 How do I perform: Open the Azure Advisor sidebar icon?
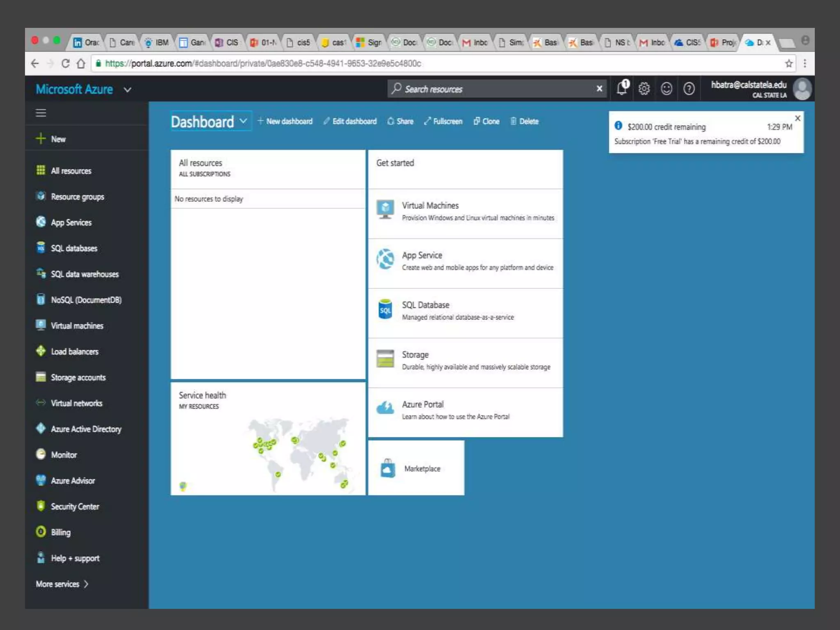(41, 480)
